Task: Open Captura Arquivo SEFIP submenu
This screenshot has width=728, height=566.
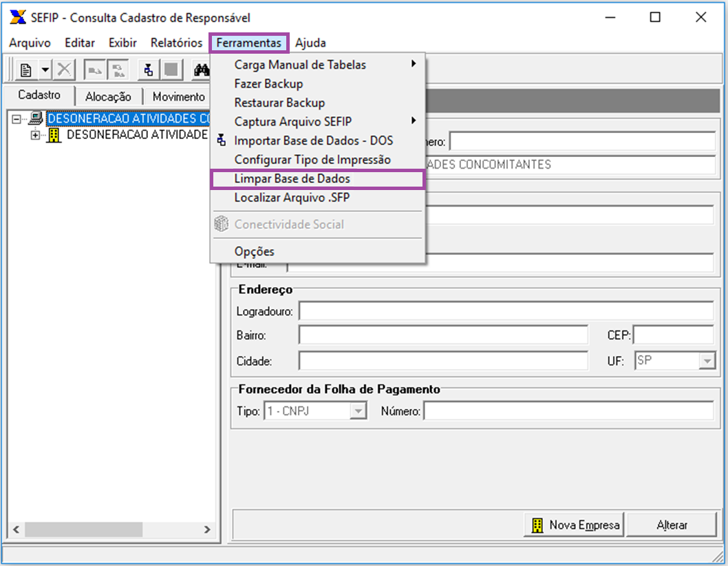Action: [x=318, y=121]
